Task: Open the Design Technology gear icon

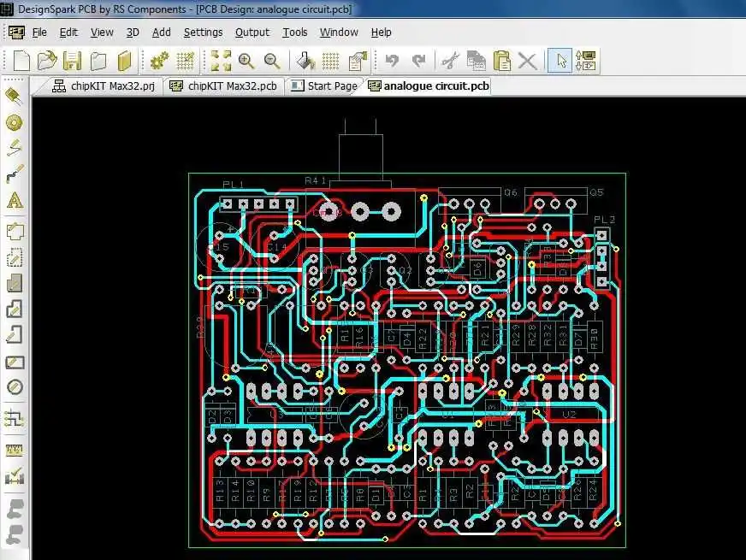Action: click(x=160, y=60)
